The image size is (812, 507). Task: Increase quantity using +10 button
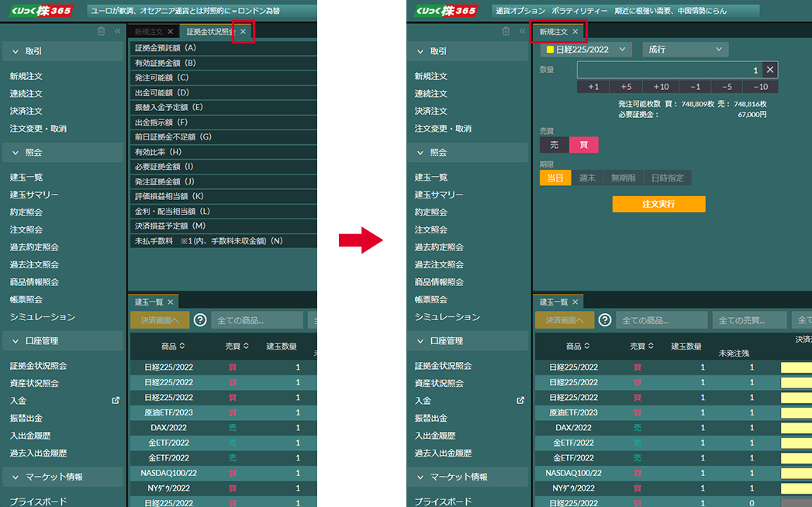661,87
